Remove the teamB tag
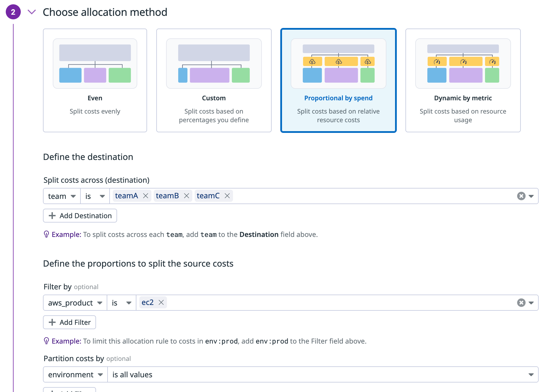545x392 pixels. (187, 196)
